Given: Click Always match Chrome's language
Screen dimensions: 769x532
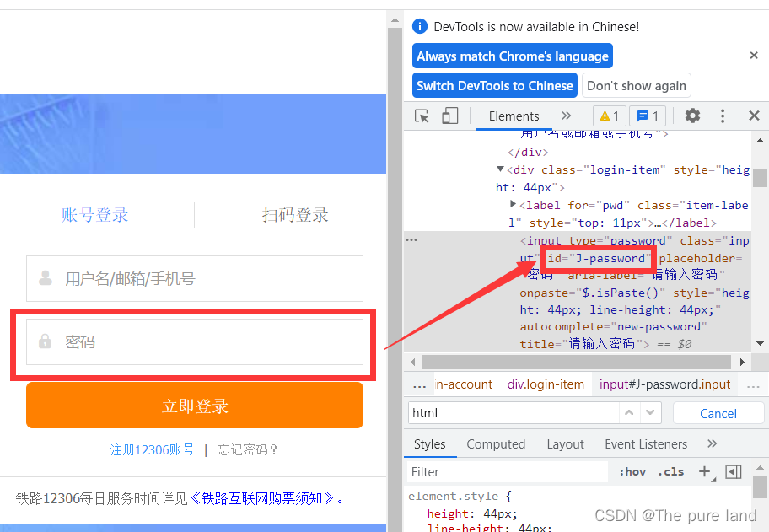Looking at the screenshot, I should point(513,56).
